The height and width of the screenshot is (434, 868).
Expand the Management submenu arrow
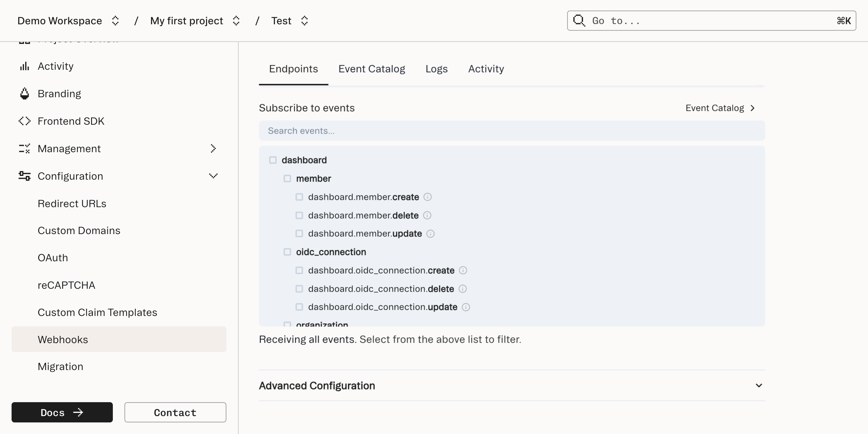pos(213,148)
